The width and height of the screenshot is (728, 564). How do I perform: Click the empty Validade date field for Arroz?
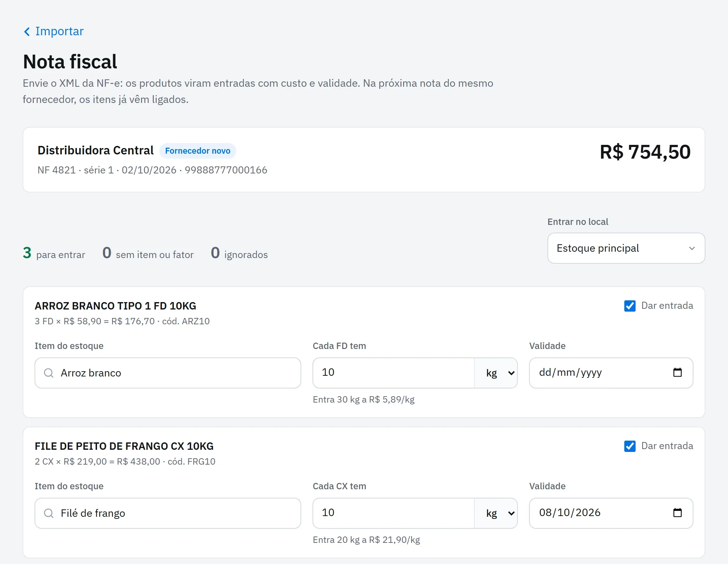(x=611, y=373)
